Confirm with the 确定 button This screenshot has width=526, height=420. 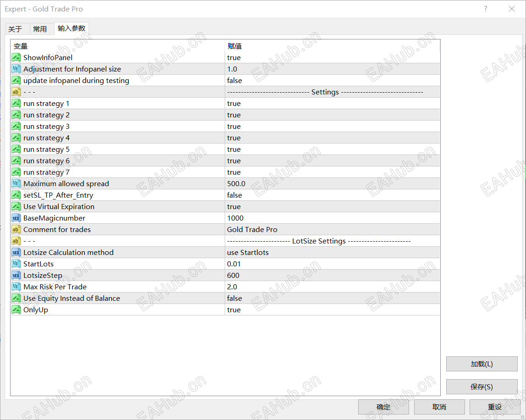coord(383,407)
